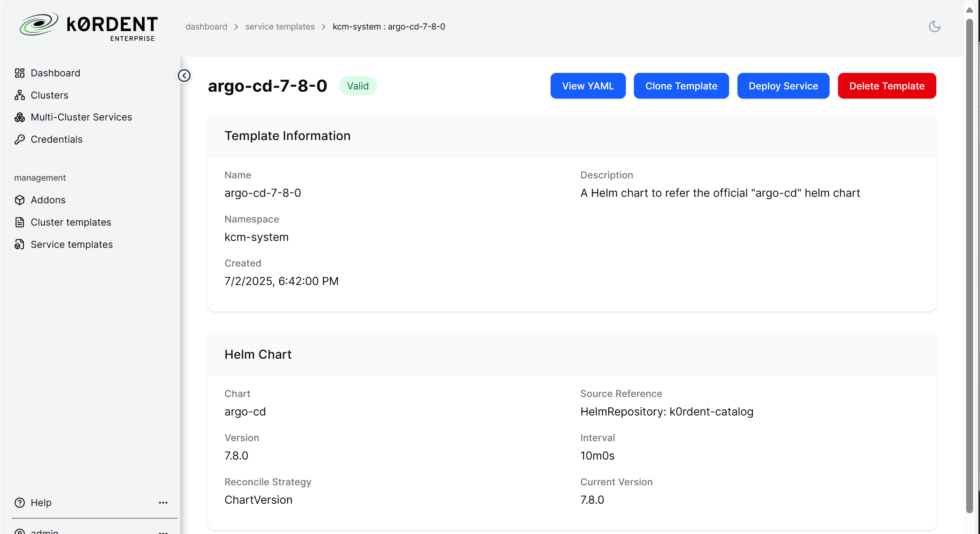This screenshot has width=980, height=534.
Task: Click Reconcile Strategy value ChartVersion
Action: click(258, 500)
